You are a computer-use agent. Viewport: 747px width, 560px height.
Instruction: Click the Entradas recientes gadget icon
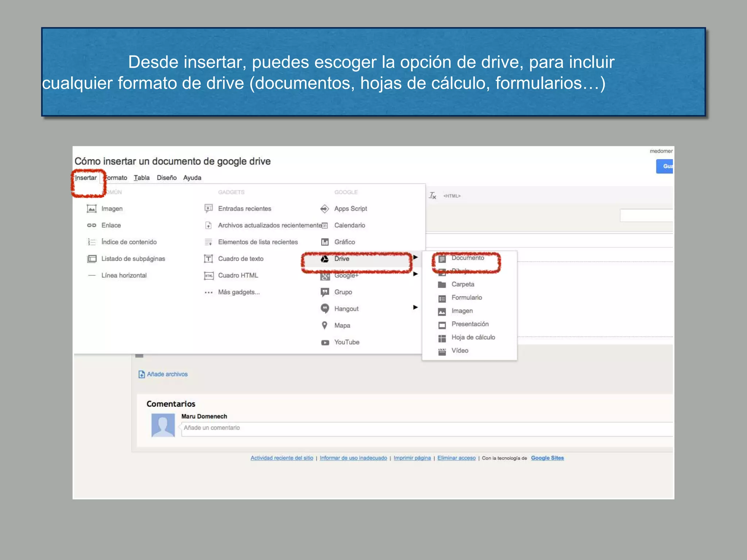209,209
